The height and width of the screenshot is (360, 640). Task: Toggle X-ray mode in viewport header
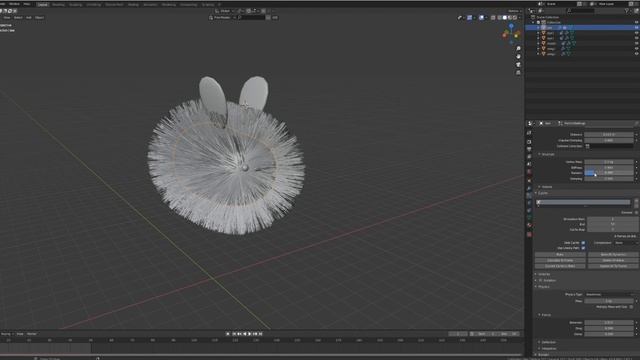click(493, 18)
